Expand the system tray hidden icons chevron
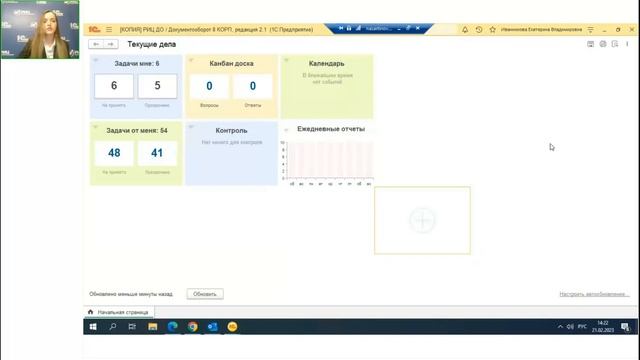Image resolution: width=640 pixels, height=360 pixels. click(x=560, y=327)
